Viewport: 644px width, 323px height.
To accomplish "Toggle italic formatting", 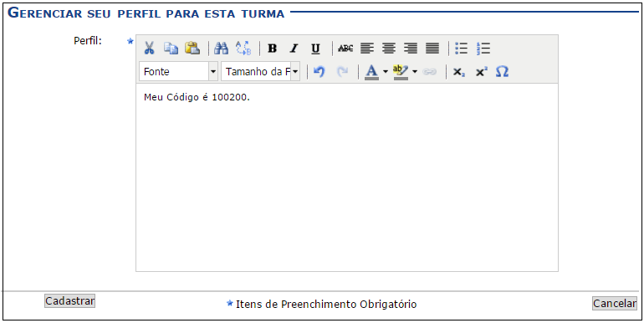I will [x=294, y=49].
